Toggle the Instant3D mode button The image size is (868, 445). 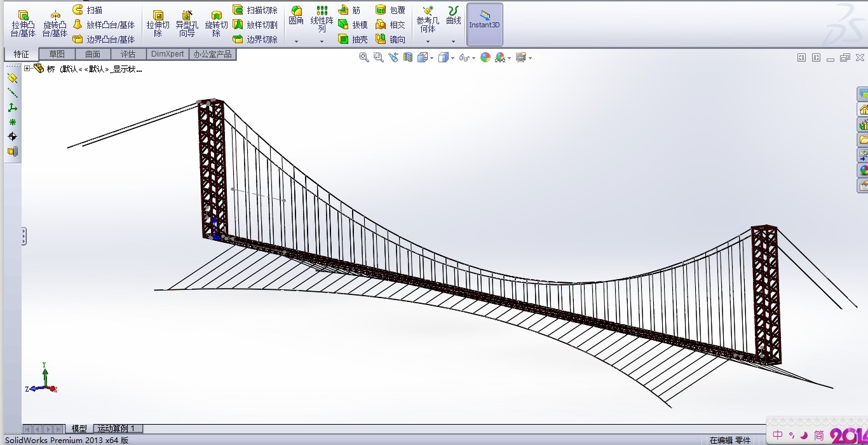coord(484,24)
